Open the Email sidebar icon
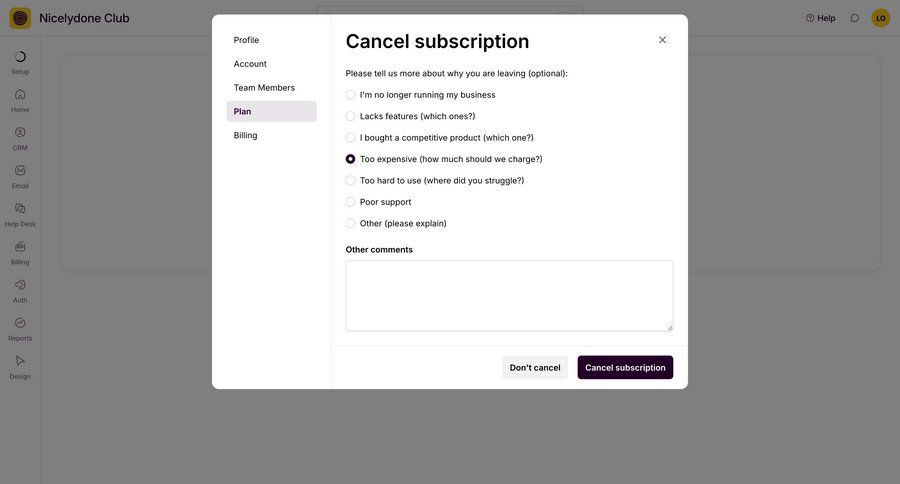The height and width of the screenshot is (484, 900). (20, 171)
